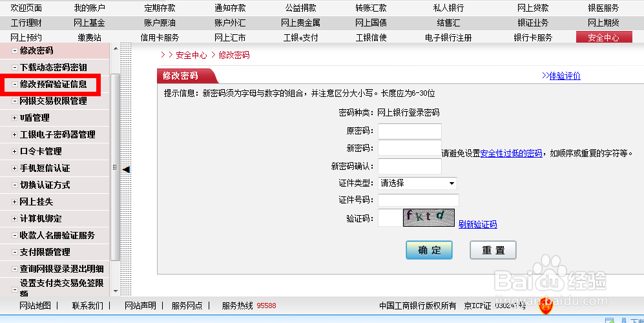This screenshot has width=644, height=323.
Task: Open 转账汇款 menu
Action: pos(371,8)
